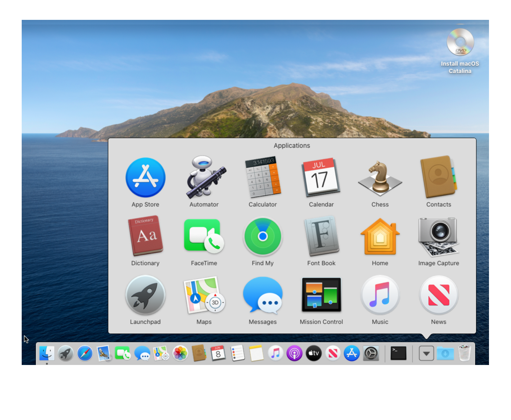Open Terminal from the Dock
Image resolution: width=511 pixels, height=420 pixels.
pos(399,353)
